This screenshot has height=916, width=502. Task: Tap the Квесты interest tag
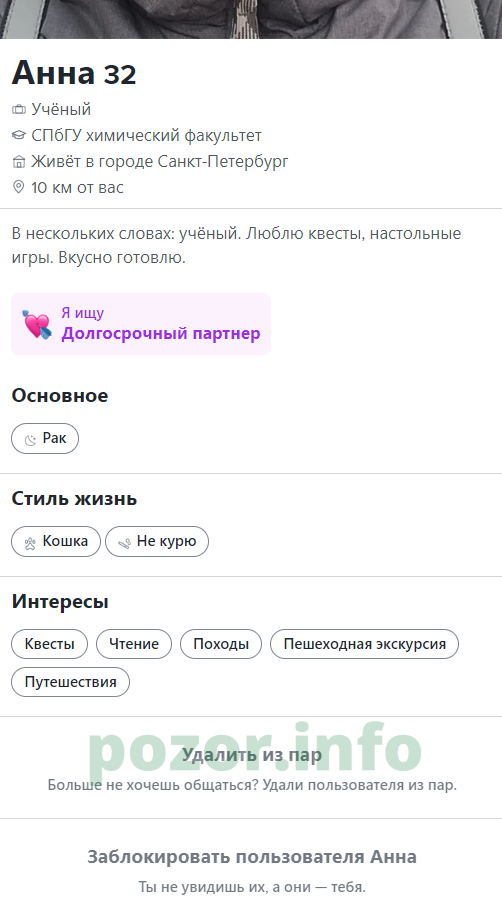pos(50,644)
